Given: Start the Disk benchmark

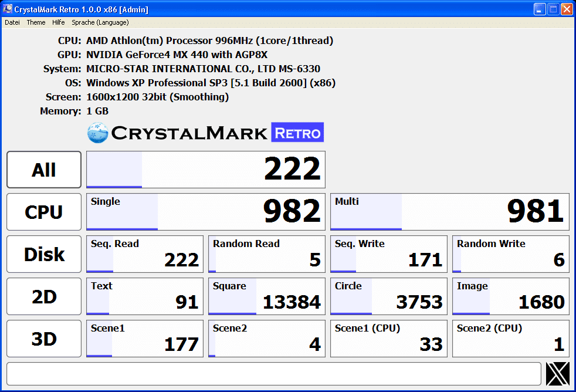Looking at the screenshot, I should (44, 254).
